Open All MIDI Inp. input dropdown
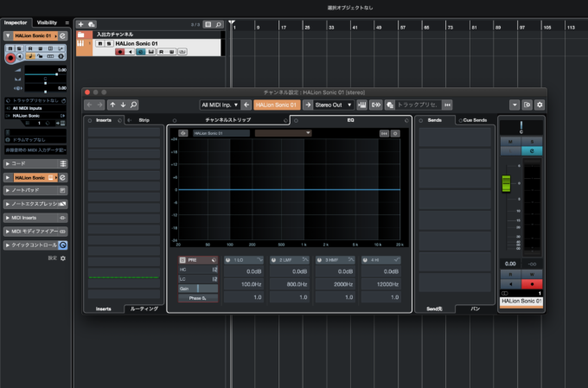Viewport: 588px width, 388px height. point(220,105)
